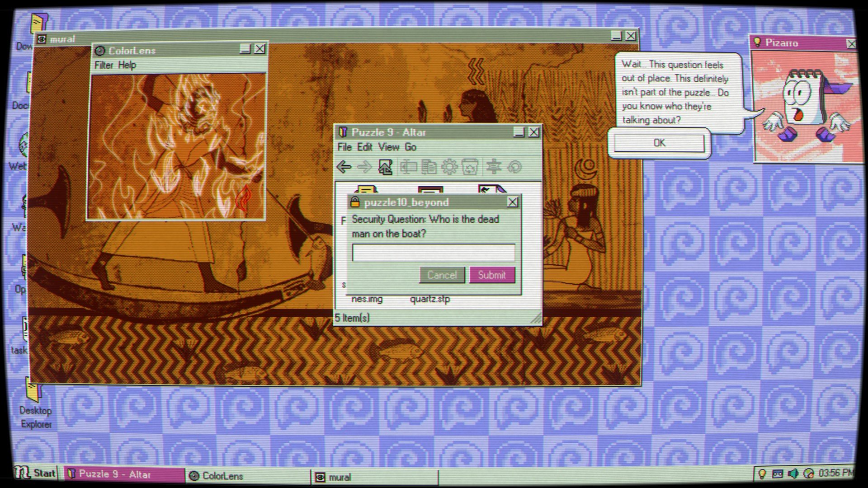Select the quartz.stp file
868x488 pixels.
[x=430, y=299]
